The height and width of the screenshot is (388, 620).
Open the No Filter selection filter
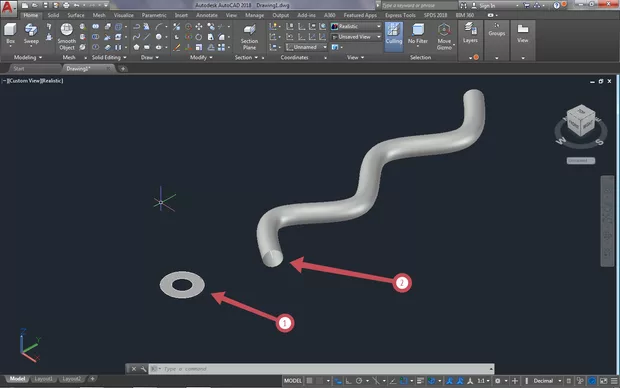[418, 34]
